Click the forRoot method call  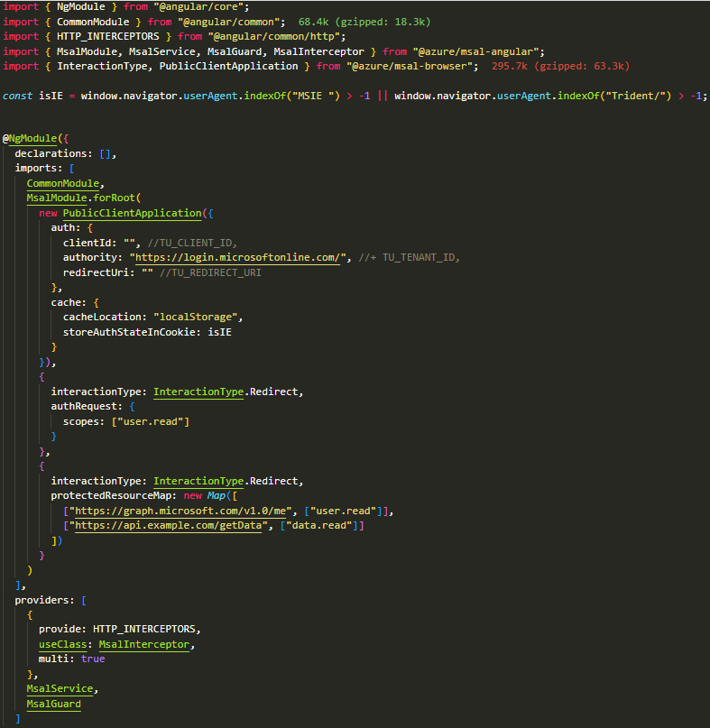click(114, 198)
